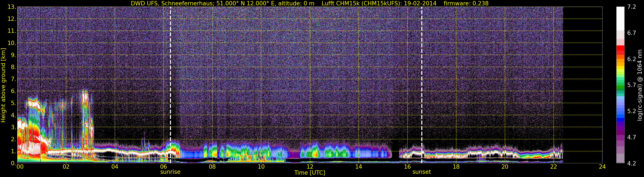644x177 pixels.
Task: Click the white dashed sunset line marker
Action: (x=422, y=85)
